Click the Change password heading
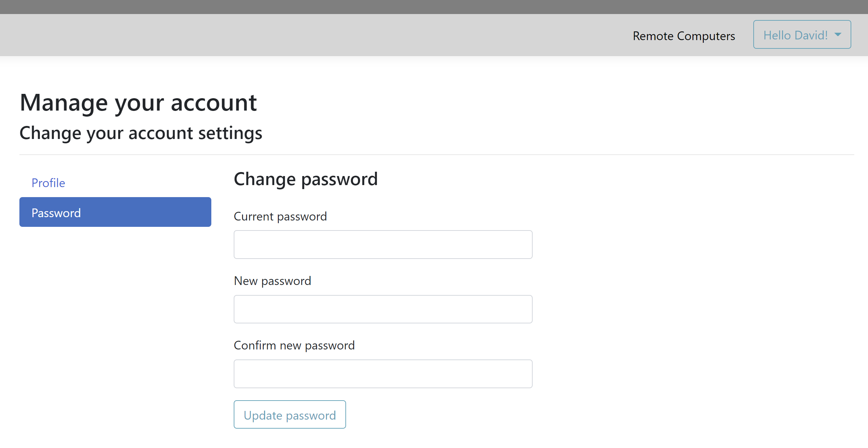Screen dimensions: 868x448 point(306,179)
